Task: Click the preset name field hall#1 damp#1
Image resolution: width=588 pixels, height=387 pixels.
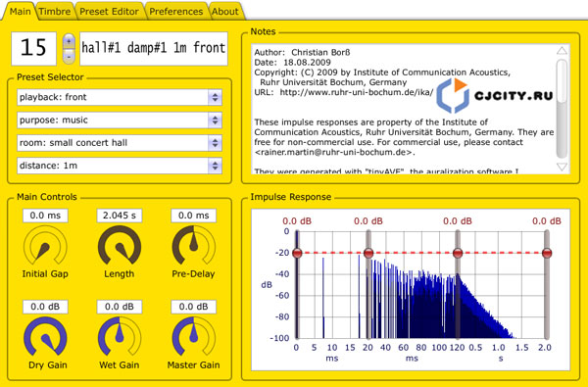Action: point(154,48)
